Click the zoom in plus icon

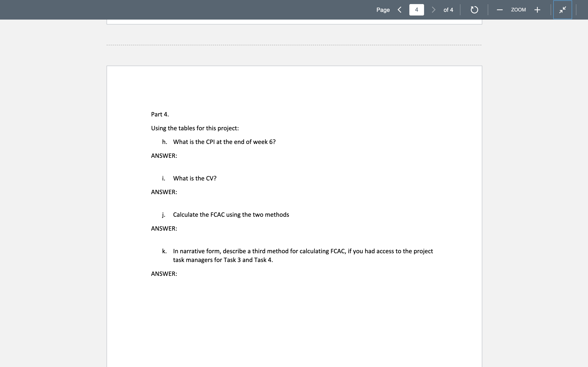(537, 10)
